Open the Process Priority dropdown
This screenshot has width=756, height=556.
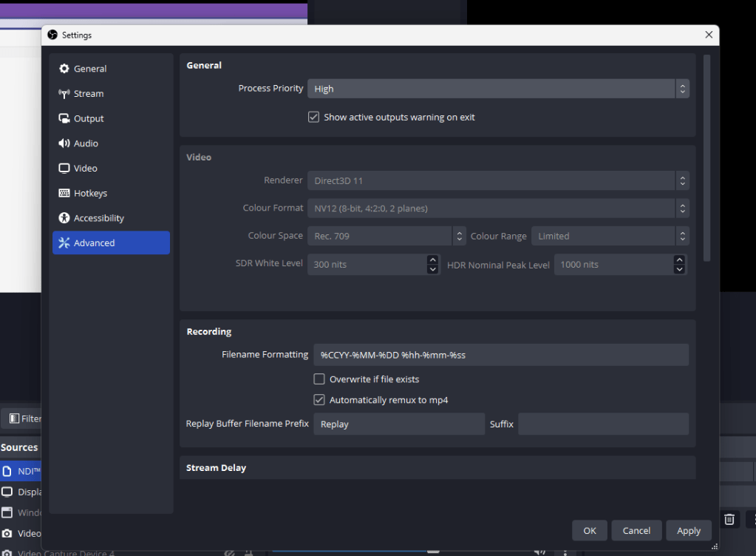point(498,89)
